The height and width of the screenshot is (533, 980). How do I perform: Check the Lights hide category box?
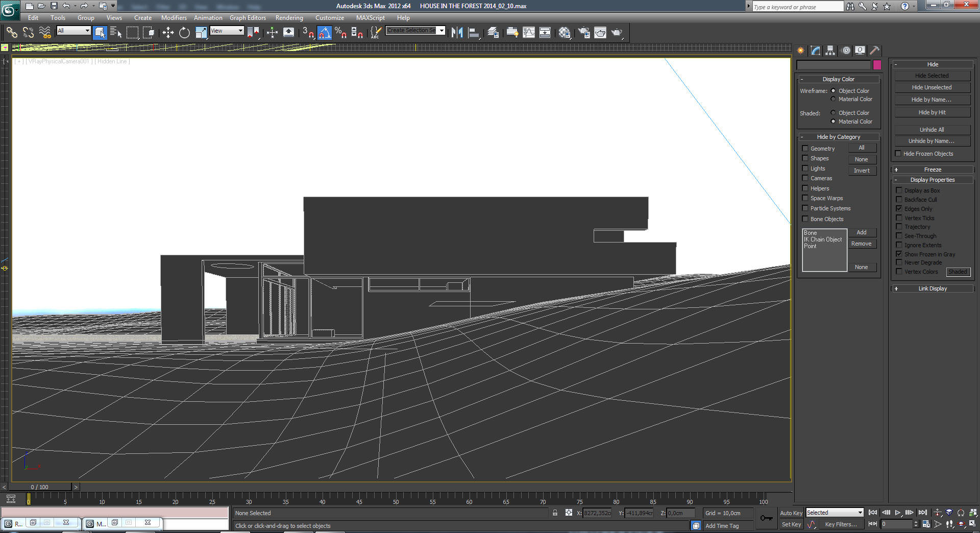(x=805, y=168)
